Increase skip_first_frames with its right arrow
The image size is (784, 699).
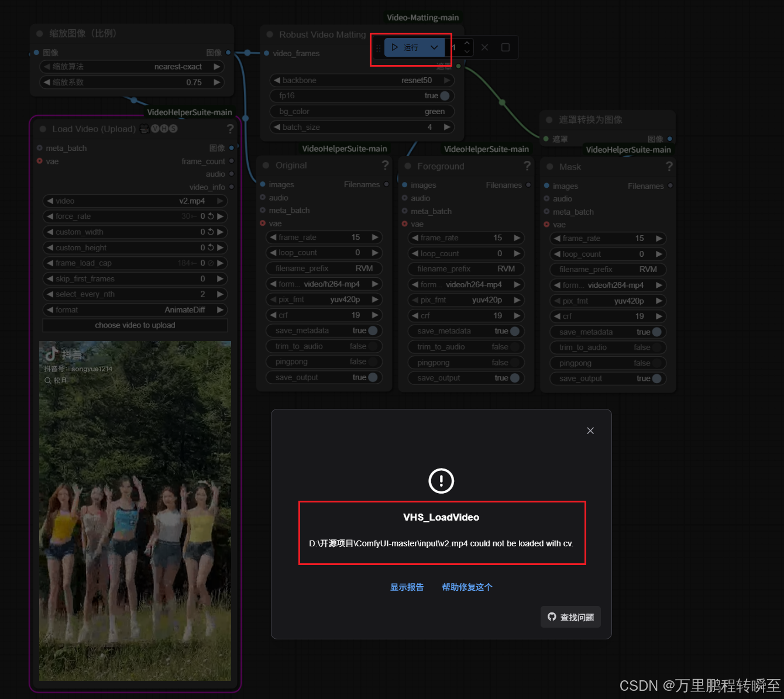point(220,279)
